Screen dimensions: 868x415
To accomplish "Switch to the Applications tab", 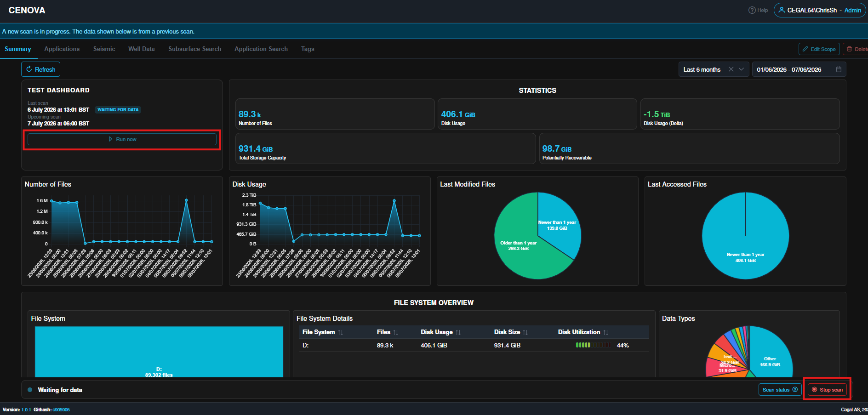I will 62,49.
